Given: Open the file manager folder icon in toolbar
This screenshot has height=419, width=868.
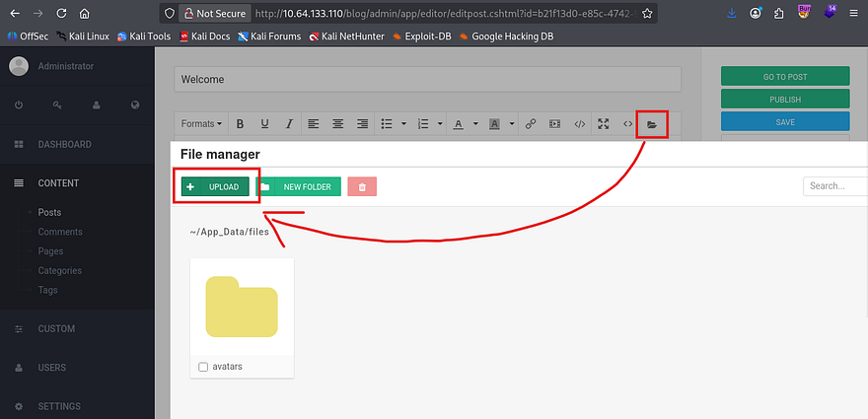Looking at the screenshot, I should click(651, 124).
